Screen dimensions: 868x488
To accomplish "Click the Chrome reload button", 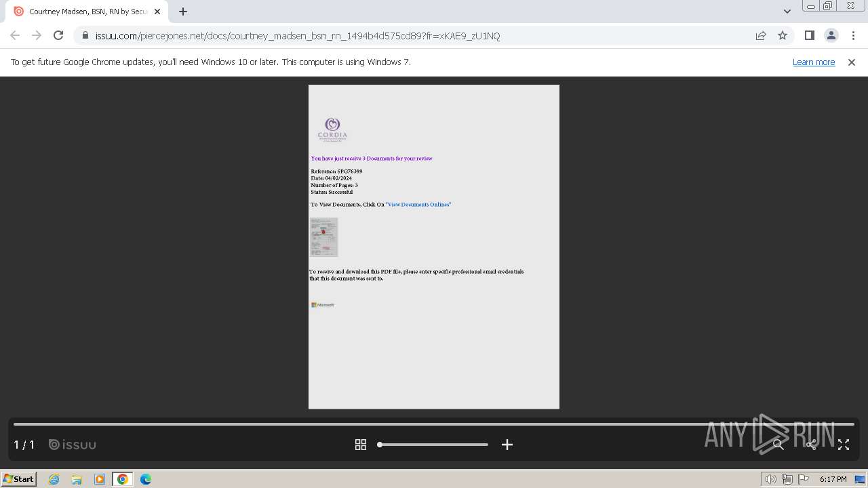I will pyautogui.click(x=58, y=35).
